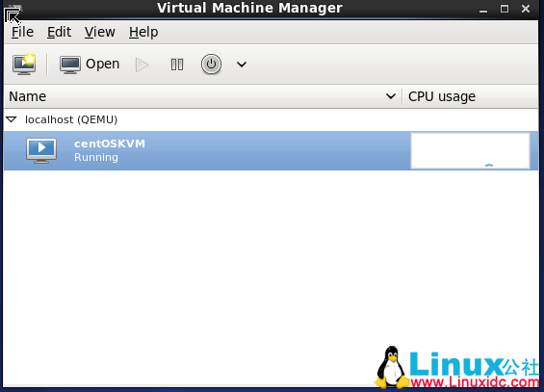
Task: Open the shutdown options dropdown arrow
Action: 242,65
